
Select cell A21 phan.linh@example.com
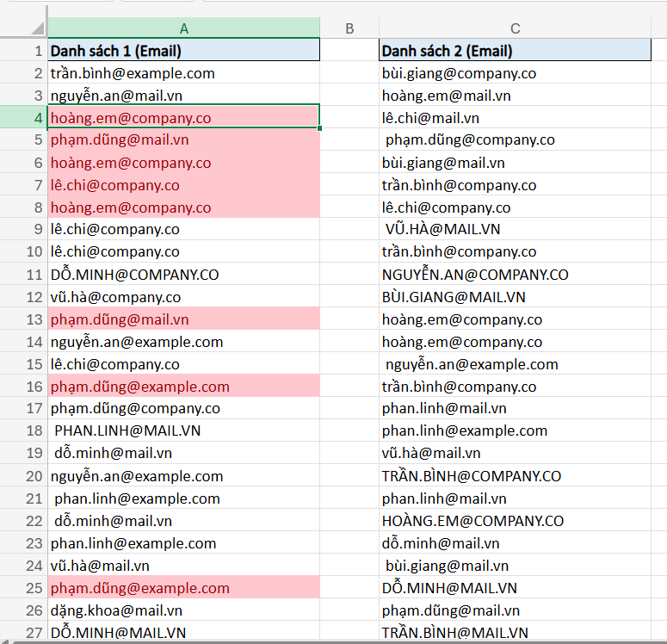[184, 498]
